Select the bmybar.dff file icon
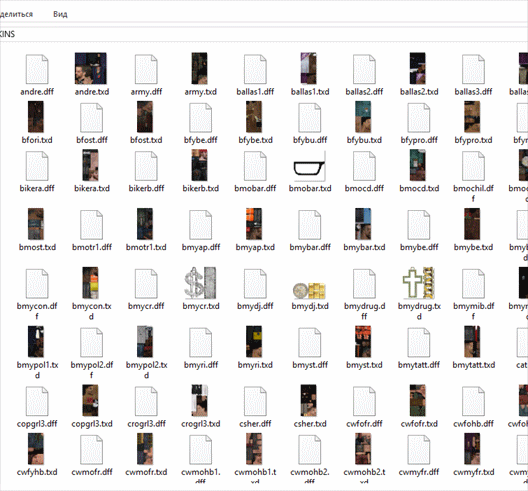528x491 pixels. pos(310,225)
